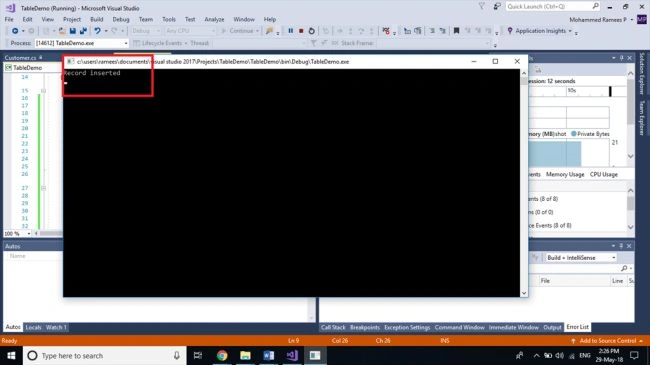The width and height of the screenshot is (650, 365).
Task: Click the Mohammed Ramees P account name
Action: 598,19
